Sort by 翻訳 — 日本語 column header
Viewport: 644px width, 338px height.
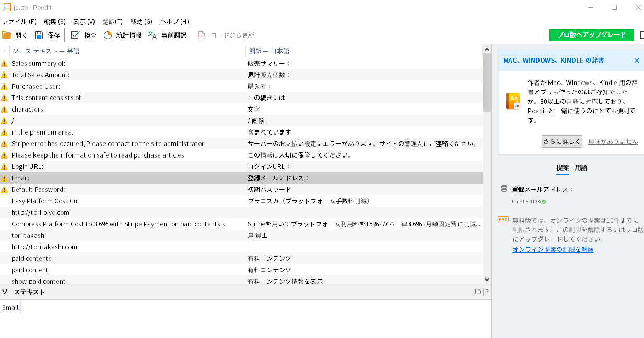click(x=364, y=51)
